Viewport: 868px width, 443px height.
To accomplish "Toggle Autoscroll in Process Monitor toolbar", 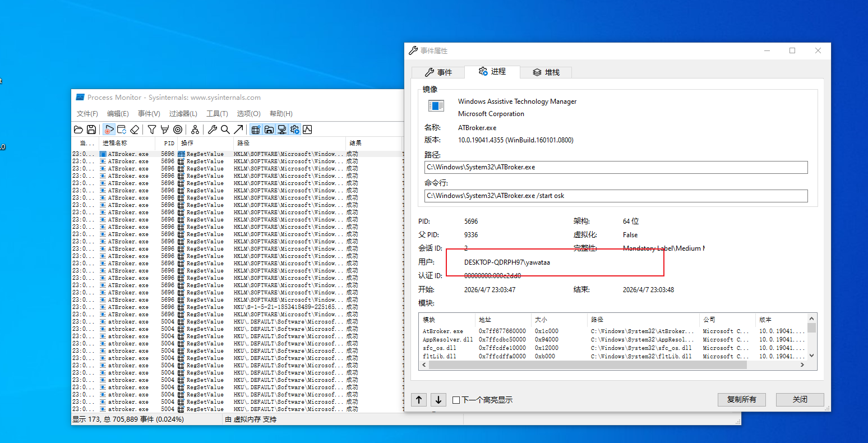I will coord(122,130).
